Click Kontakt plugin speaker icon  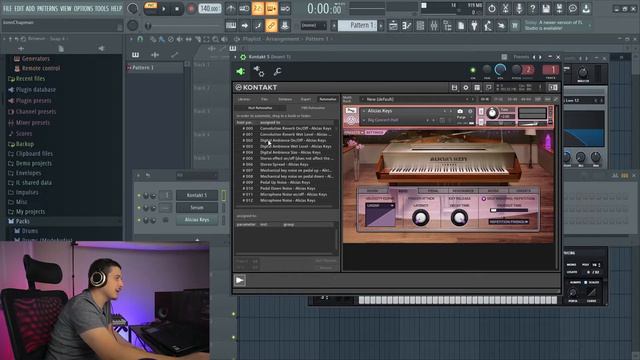pyautogui.click(x=240, y=72)
